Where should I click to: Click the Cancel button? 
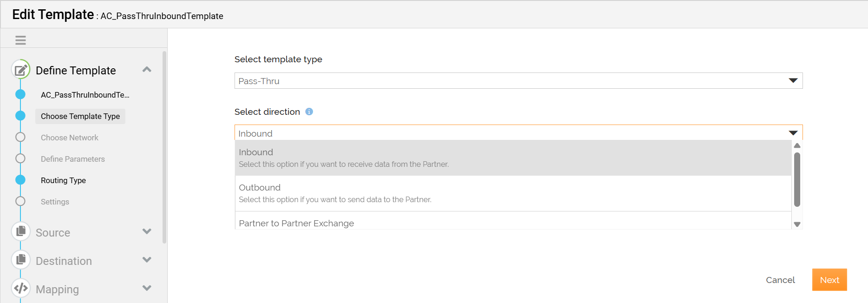pos(780,280)
